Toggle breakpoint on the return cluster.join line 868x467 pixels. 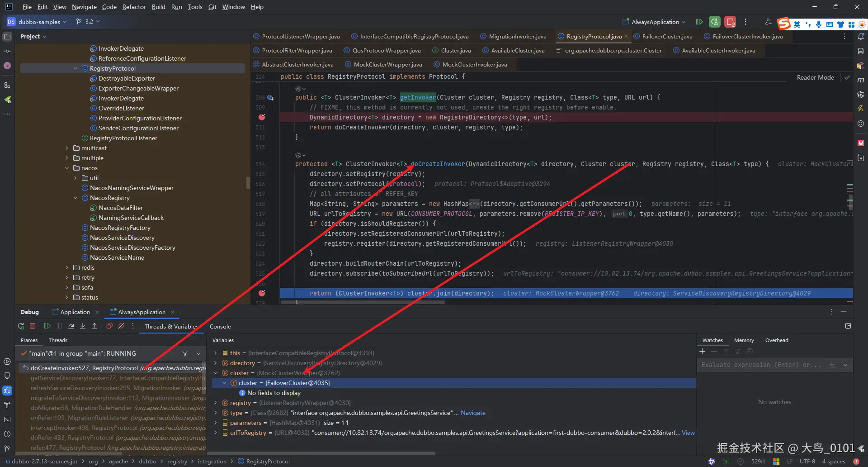tap(262, 293)
